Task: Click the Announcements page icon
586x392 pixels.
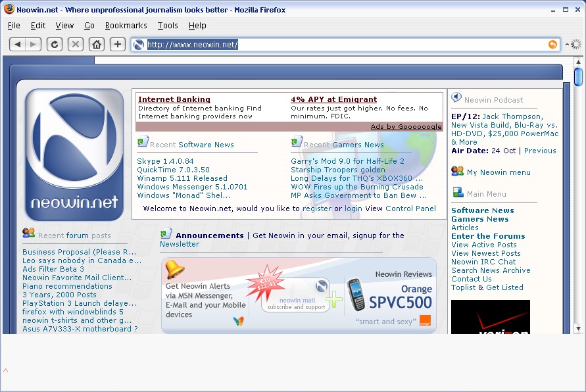Action: (x=166, y=233)
